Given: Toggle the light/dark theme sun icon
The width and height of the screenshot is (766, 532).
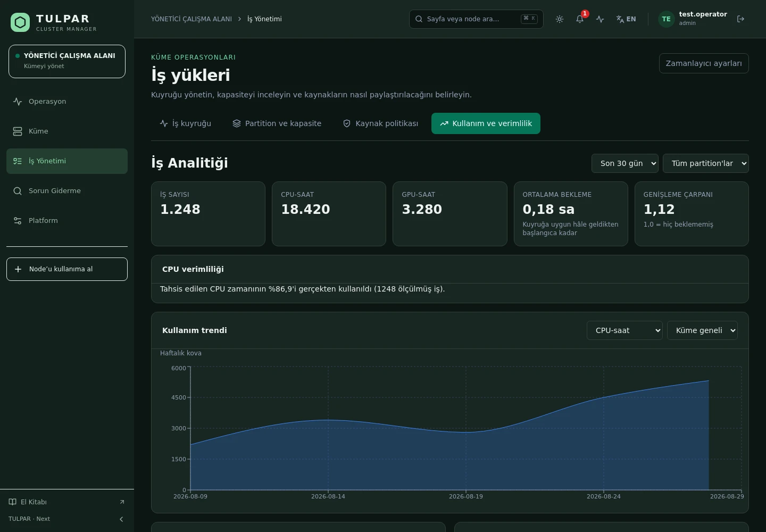Looking at the screenshot, I should 560,19.
